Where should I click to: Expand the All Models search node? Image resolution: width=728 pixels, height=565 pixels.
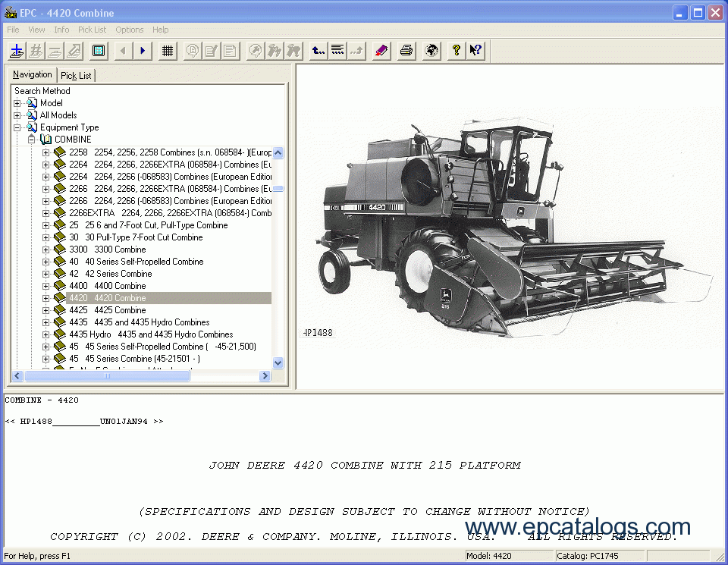pyautogui.click(x=17, y=115)
